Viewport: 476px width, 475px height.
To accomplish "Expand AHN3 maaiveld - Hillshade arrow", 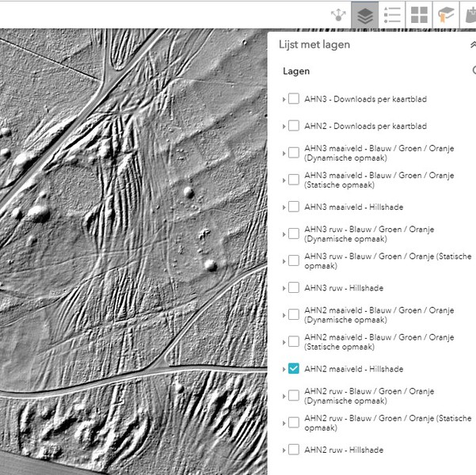I will pyautogui.click(x=284, y=207).
